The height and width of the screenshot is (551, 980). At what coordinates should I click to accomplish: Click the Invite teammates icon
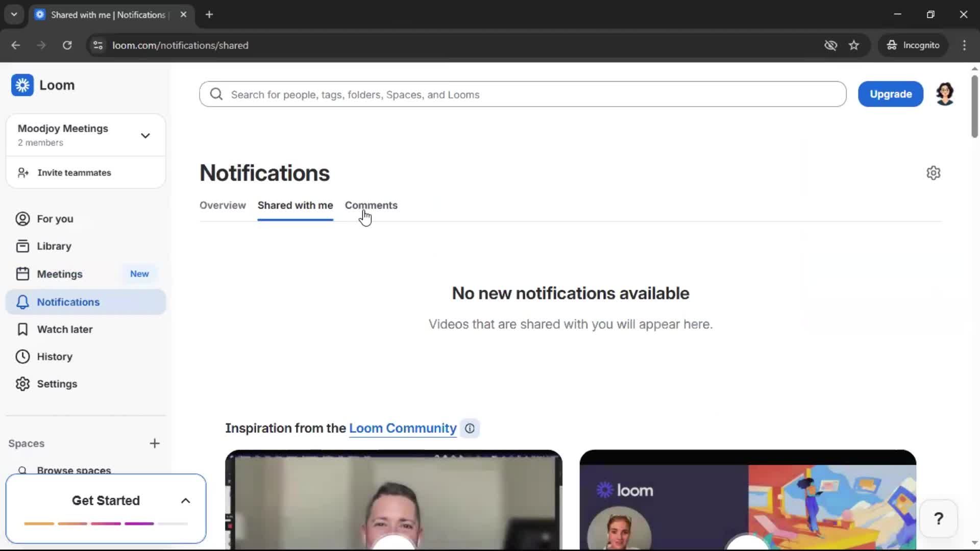point(22,172)
